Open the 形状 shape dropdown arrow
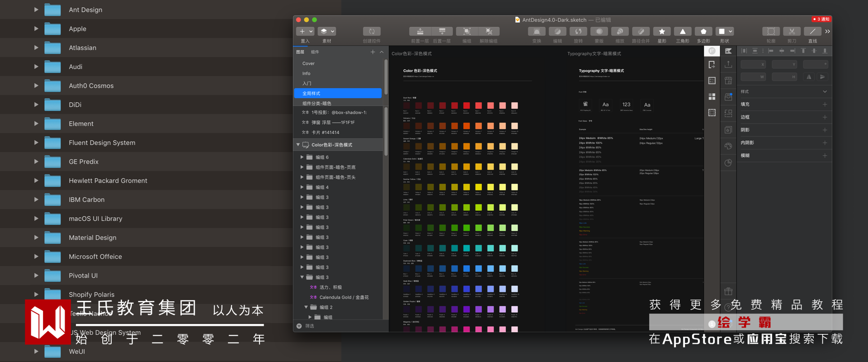 731,31
